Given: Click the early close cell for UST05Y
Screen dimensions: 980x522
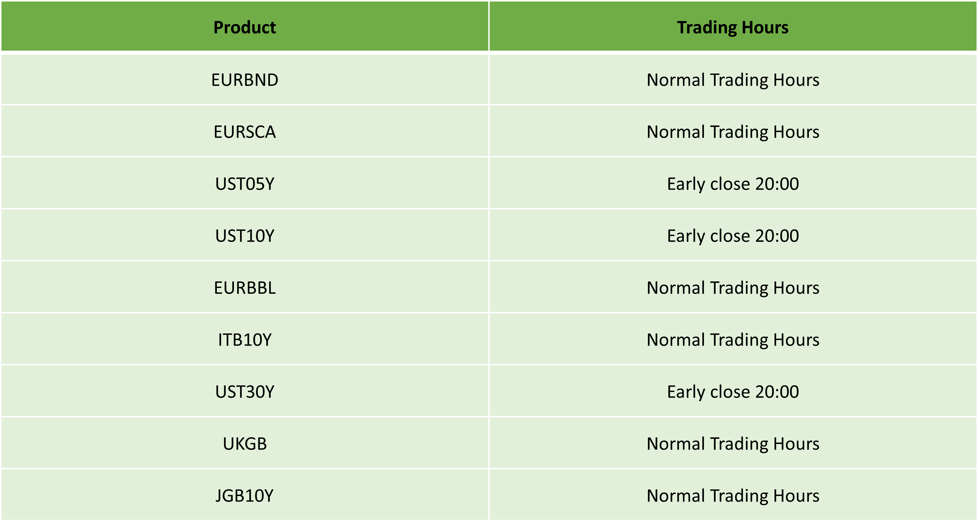Looking at the screenshot, I should [732, 184].
